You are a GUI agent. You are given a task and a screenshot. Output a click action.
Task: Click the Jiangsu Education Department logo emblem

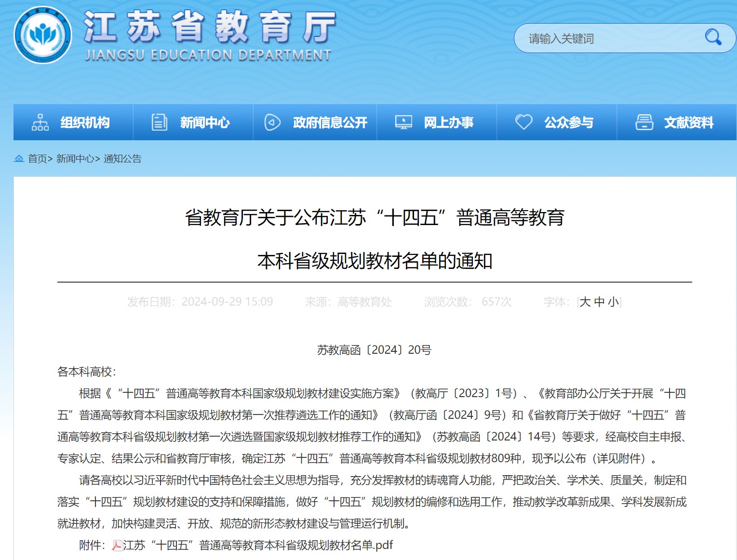point(43,35)
